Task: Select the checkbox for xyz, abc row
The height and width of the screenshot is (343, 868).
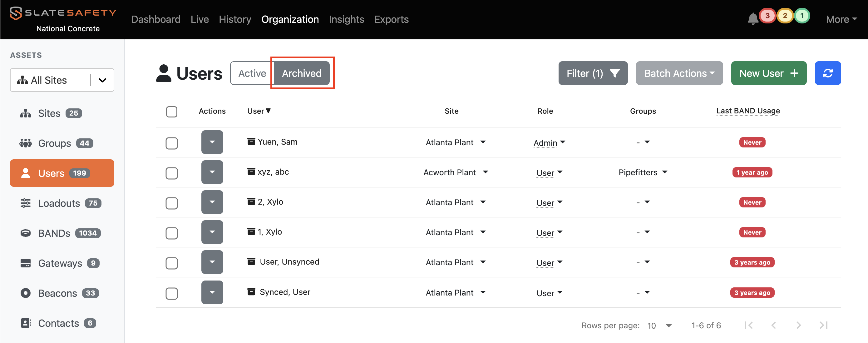Action: [171, 173]
